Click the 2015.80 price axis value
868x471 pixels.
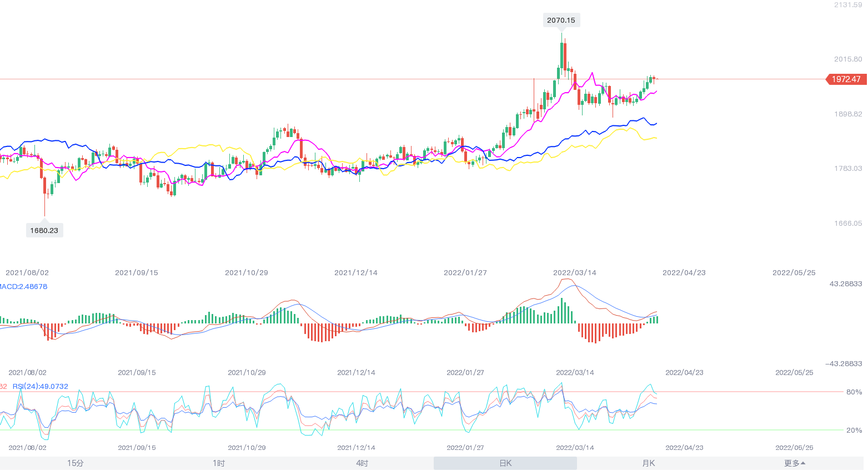coord(848,59)
